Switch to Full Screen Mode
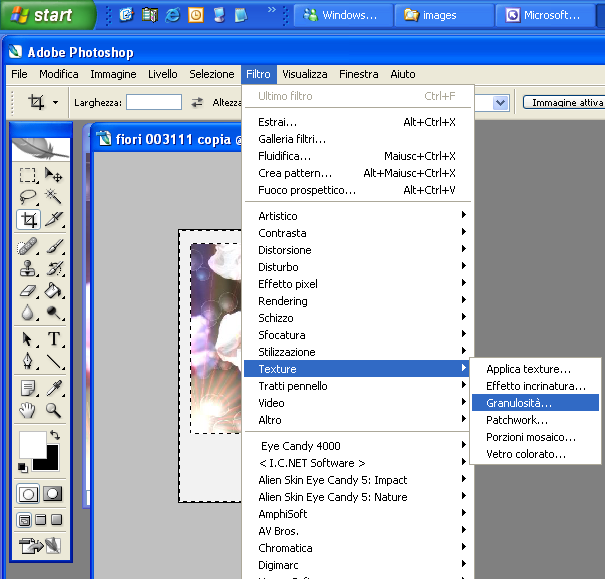The height and width of the screenshot is (579, 605). point(57,520)
